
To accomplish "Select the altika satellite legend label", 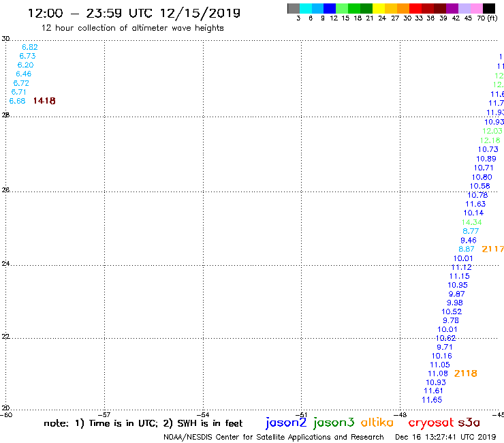I will tap(377, 422).
